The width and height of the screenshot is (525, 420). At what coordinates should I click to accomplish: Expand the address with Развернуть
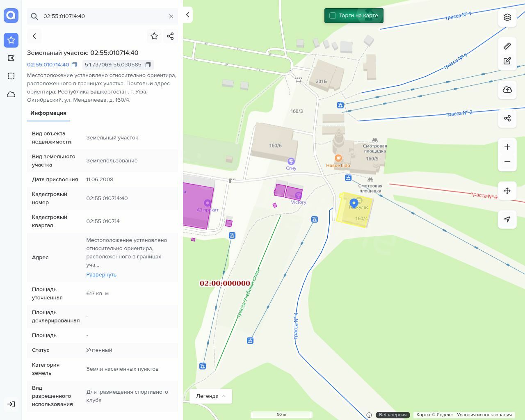101,275
